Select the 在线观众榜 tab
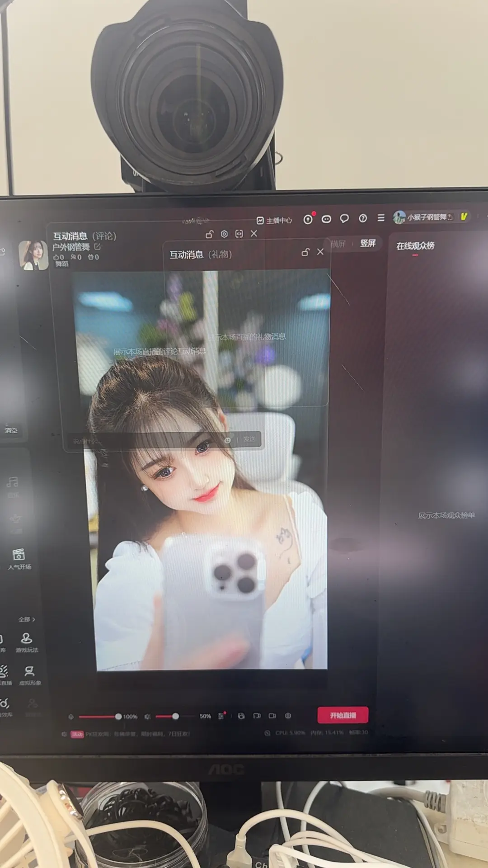 pos(415,246)
